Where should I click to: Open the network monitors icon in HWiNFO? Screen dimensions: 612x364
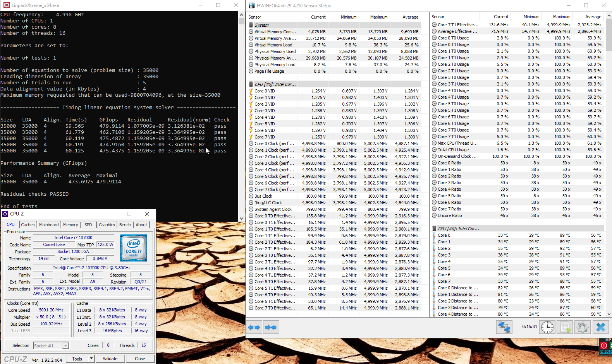pos(504,327)
